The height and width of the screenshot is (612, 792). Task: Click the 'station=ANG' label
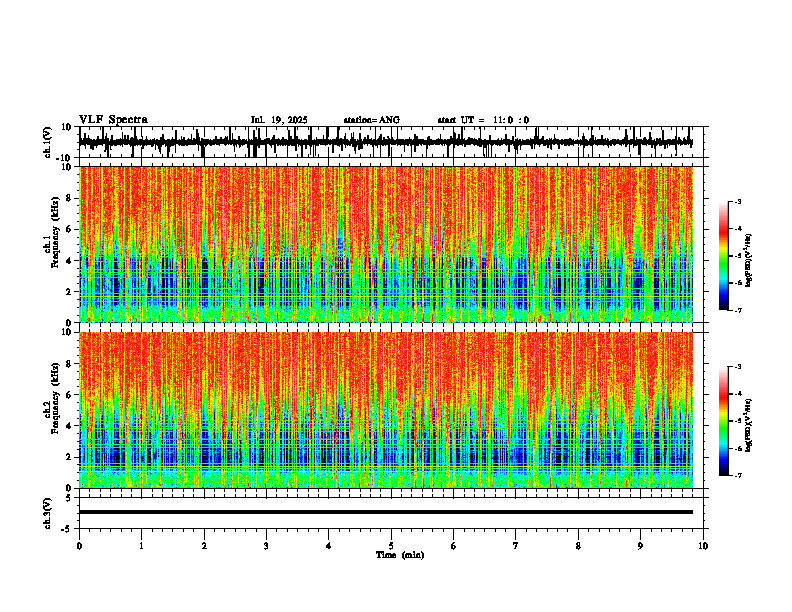(371, 120)
